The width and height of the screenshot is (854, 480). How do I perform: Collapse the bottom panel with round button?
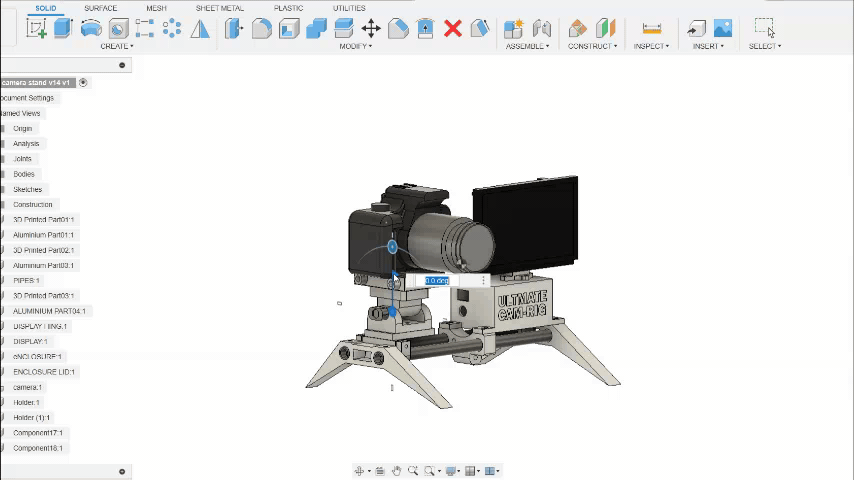coord(122,472)
